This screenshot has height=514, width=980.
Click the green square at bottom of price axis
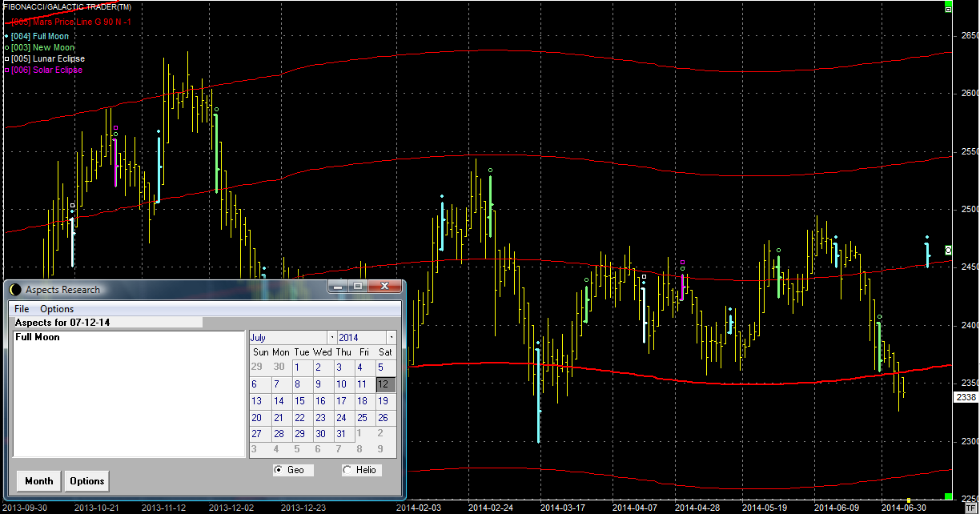948,496
